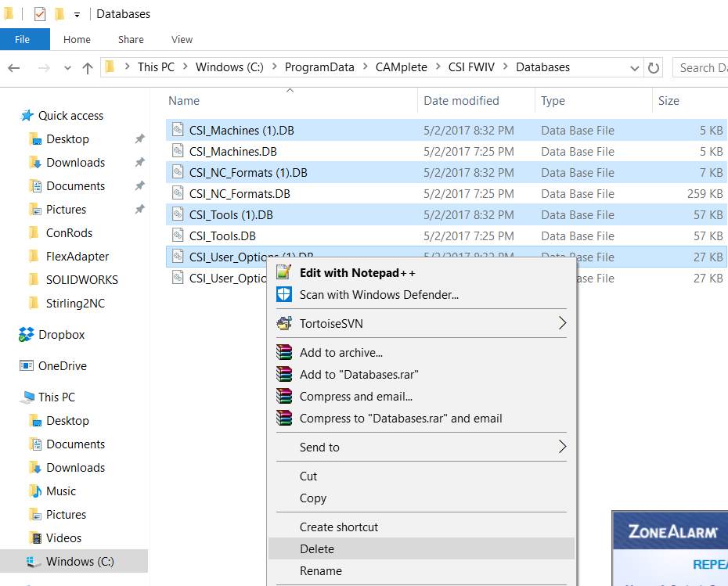Click the Up one level arrow
728x586 pixels.
(x=88, y=67)
